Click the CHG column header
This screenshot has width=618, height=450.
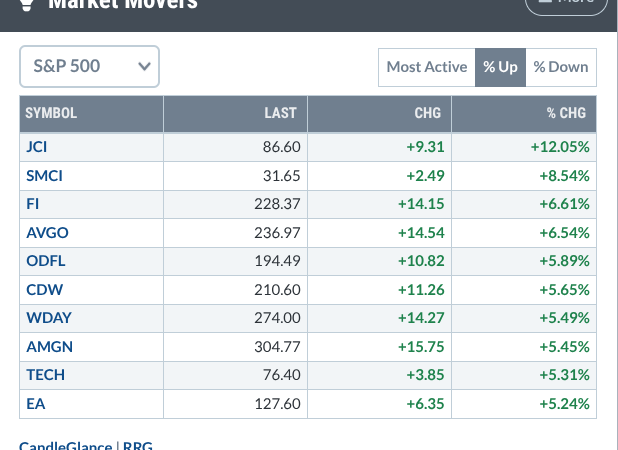pyautogui.click(x=379, y=113)
